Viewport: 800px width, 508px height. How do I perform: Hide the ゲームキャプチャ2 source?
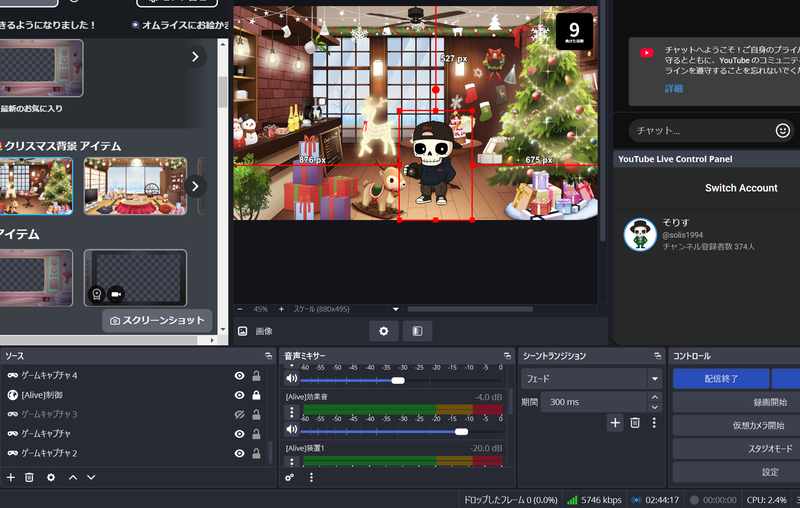click(x=239, y=453)
